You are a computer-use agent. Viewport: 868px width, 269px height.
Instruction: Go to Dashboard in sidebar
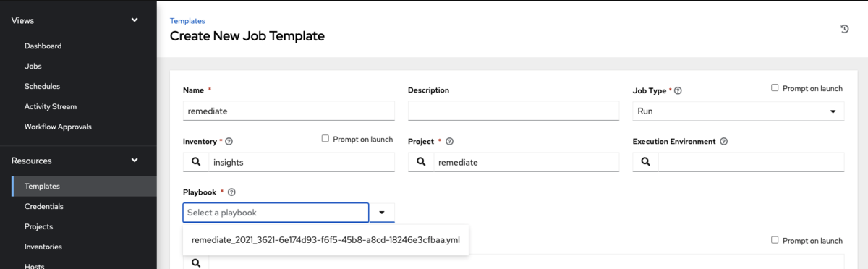43,46
